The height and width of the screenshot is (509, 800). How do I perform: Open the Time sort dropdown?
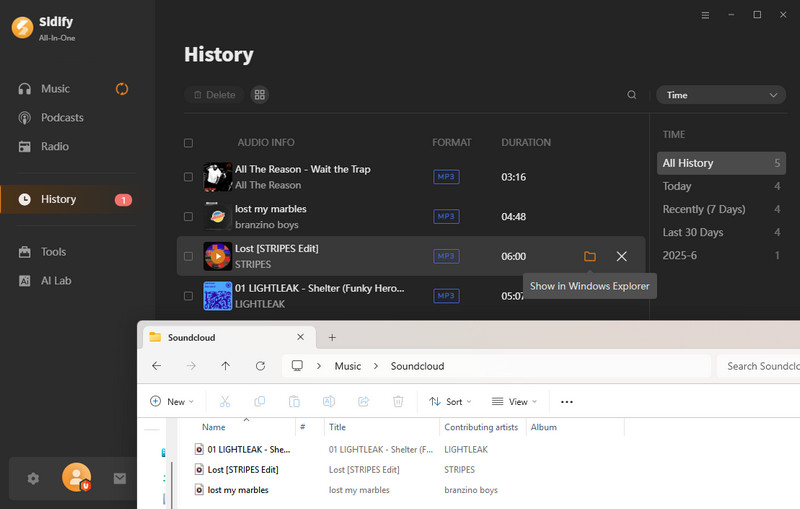720,95
